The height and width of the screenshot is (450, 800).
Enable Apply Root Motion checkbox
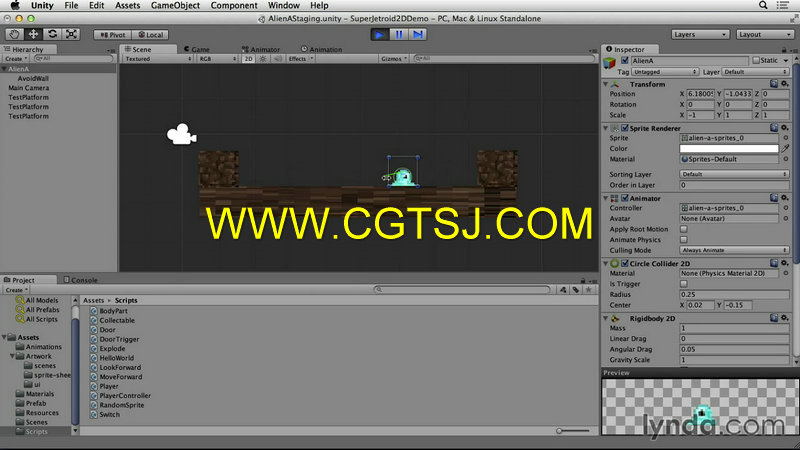point(684,229)
